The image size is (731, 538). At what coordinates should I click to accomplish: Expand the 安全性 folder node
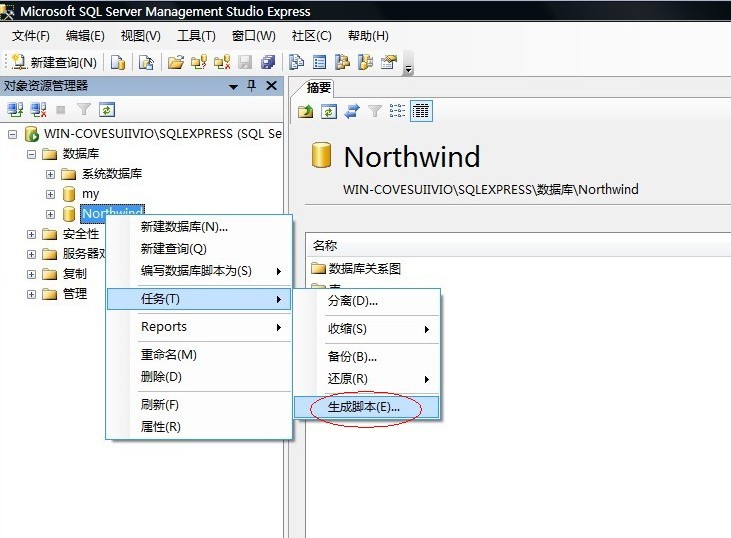coord(31,234)
